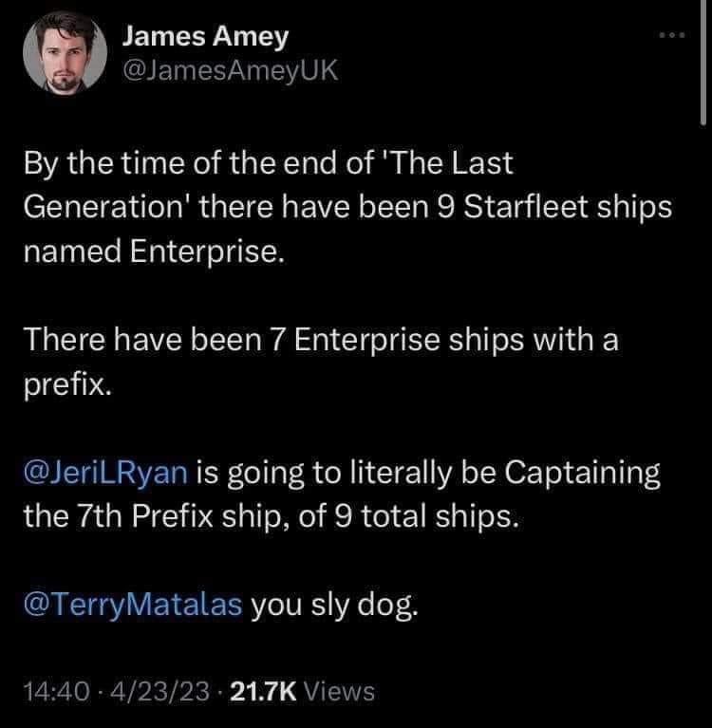Click the word "Captaining" in the tweet

(572, 474)
